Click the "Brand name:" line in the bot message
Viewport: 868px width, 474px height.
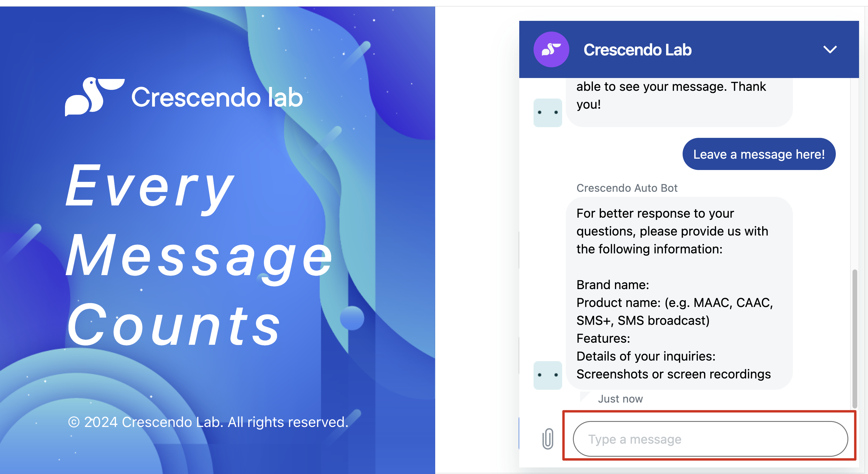[613, 285]
